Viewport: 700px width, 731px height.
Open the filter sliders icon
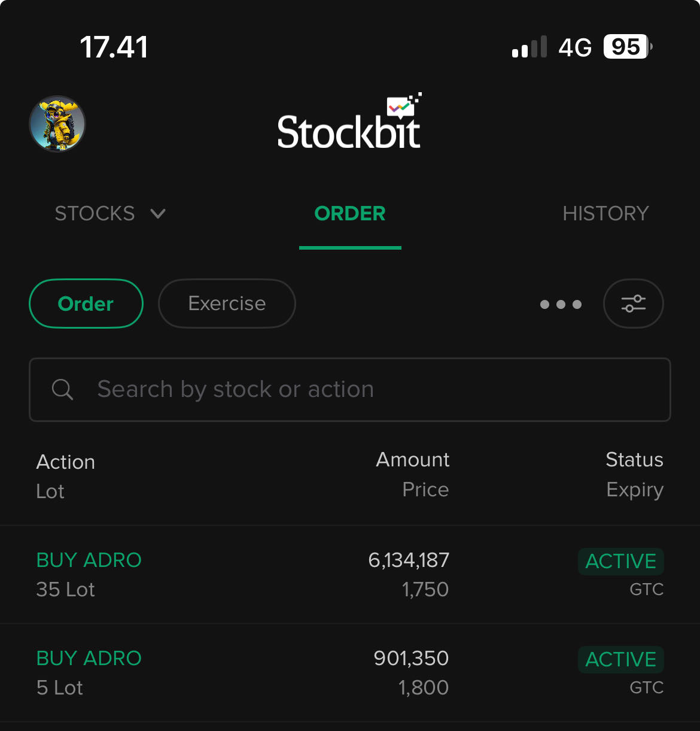point(633,304)
